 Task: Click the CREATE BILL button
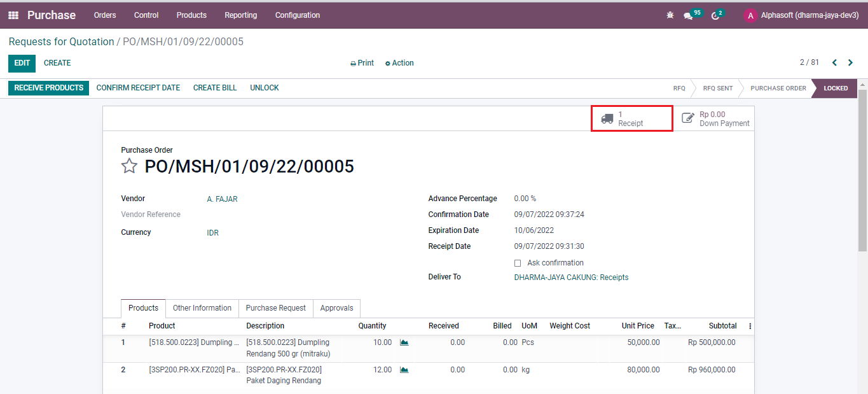click(x=215, y=88)
